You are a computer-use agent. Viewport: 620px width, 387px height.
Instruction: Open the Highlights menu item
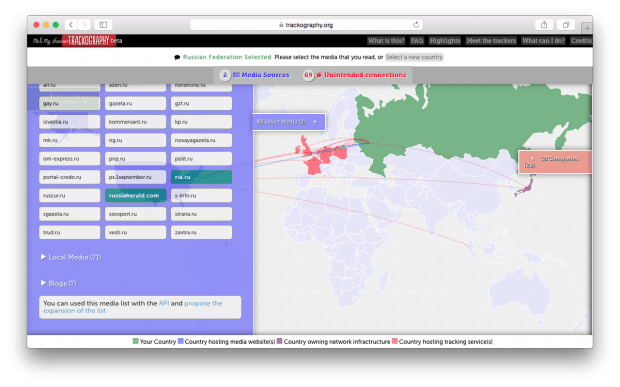[445, 40]
